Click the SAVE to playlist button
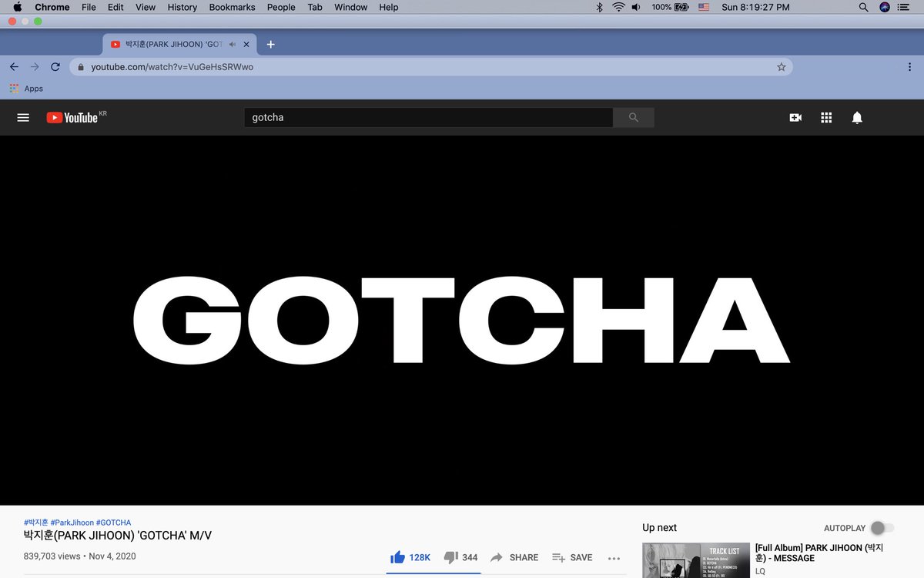The height and width of the screenshot is (578, 924). click(572, 557)
